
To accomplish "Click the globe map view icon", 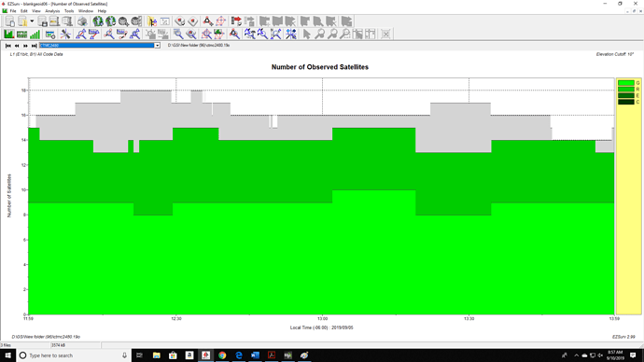I will 98,21.
